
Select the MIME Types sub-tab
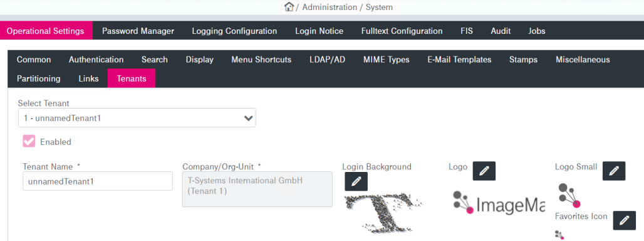pyautogui.click(x=386, y=60)
